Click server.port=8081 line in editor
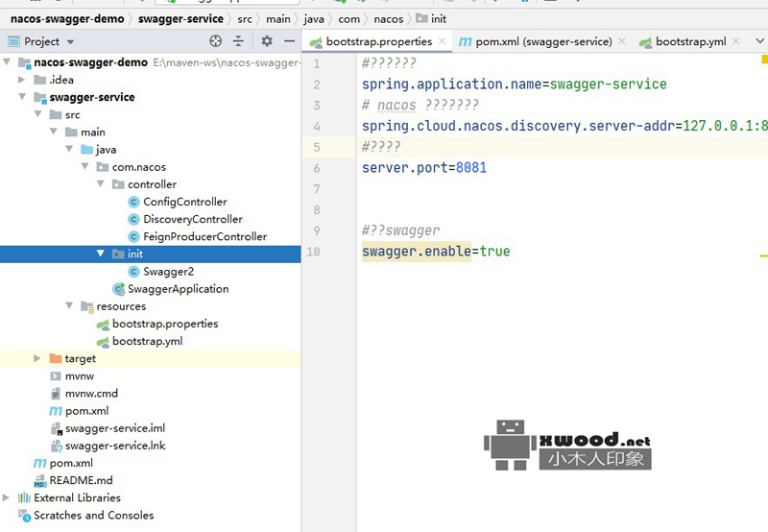Screen dimensions: 768x532 click(424, 167)
